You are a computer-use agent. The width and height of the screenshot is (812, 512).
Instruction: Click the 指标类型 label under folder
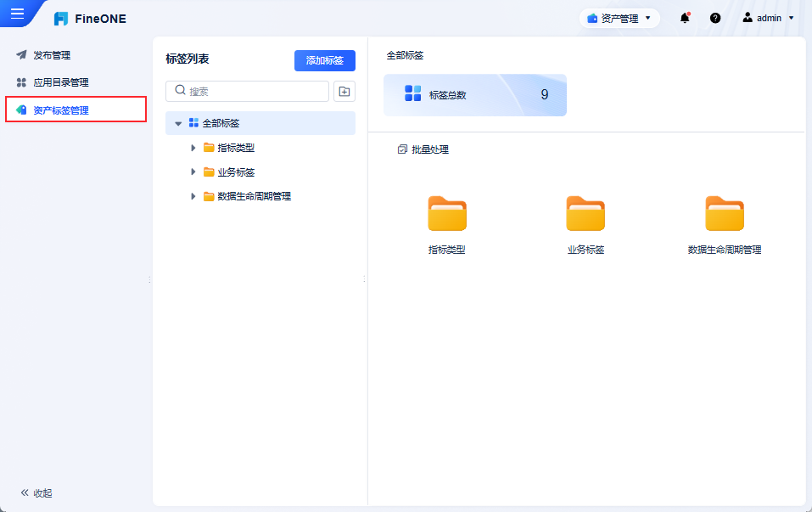447,250
